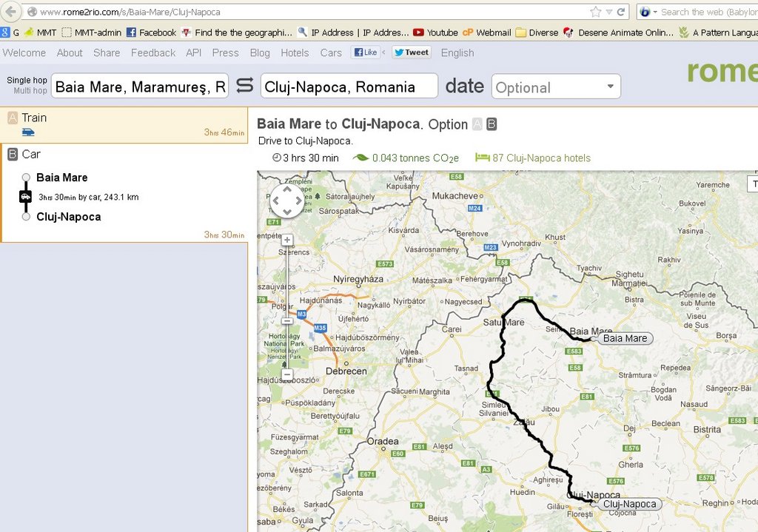Swap origin and destination with arrows icon
The height and width of the screenshot is (532, 758).
tap(244, 86)
